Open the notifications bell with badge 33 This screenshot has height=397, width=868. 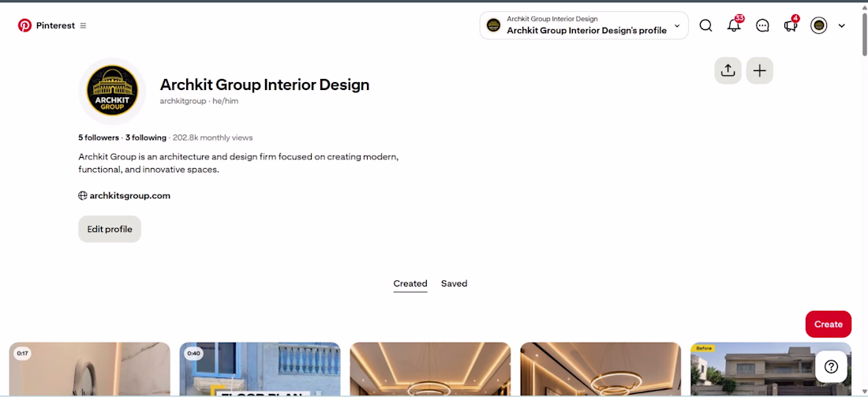(734, 25)
